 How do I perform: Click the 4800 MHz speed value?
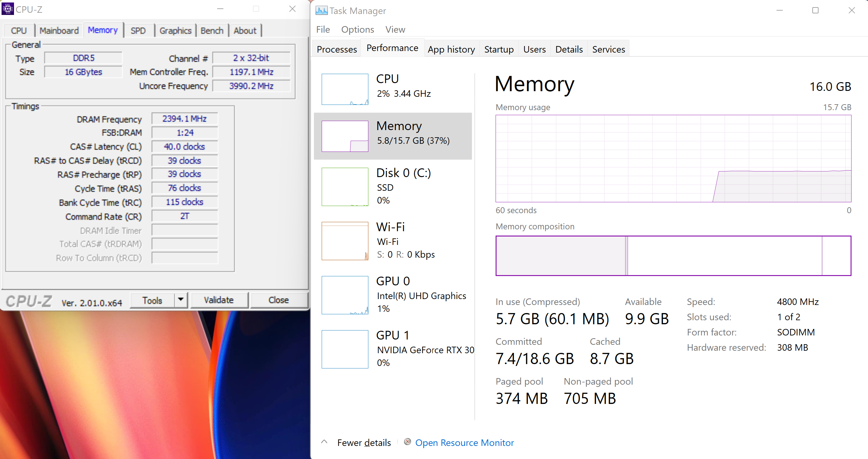[798, 302]
